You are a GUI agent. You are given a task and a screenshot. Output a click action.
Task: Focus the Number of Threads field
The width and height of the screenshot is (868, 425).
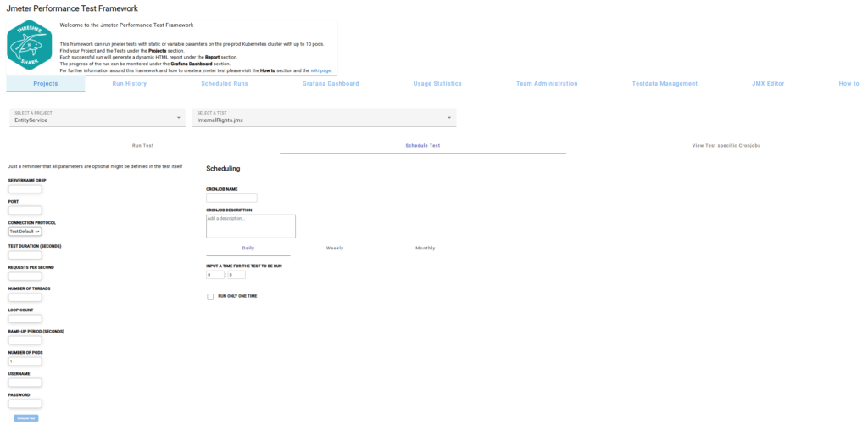[x=25, y=298]
